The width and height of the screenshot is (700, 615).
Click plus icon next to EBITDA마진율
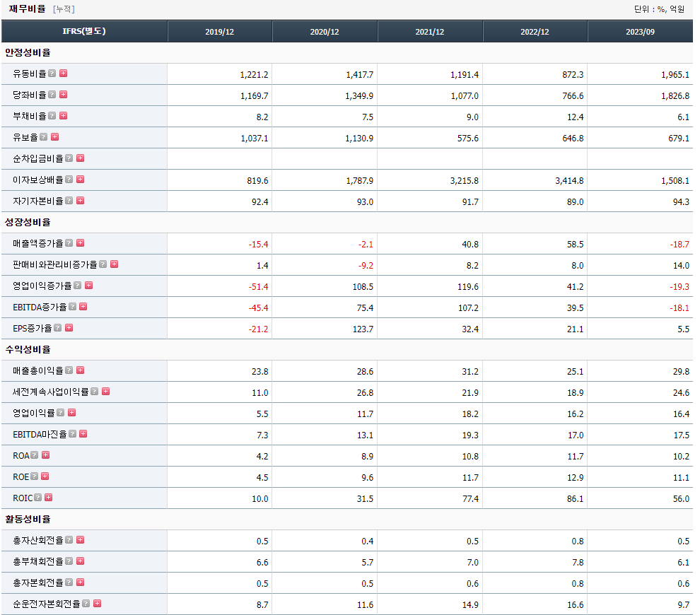[83, 434]
